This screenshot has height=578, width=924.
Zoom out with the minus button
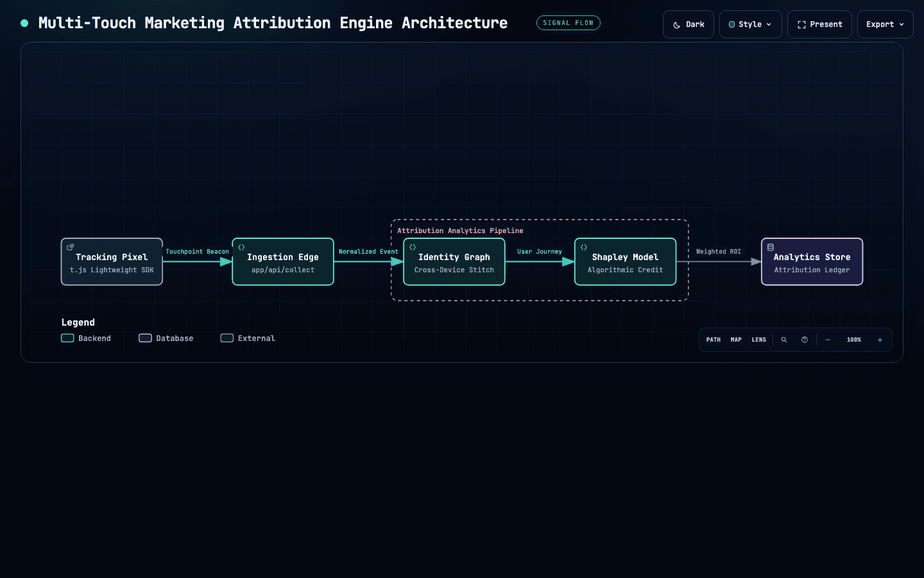click(x=828, y=340)
